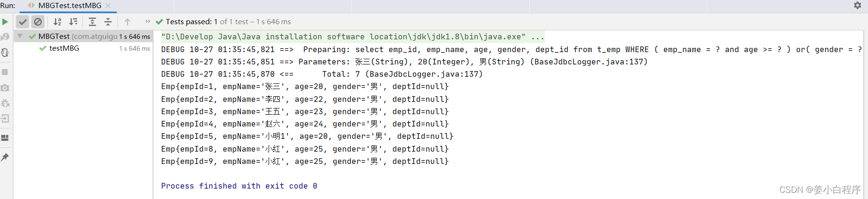Pin the Run tab
868x199 pixels.
pyautogui.click(x=5, y=157)
